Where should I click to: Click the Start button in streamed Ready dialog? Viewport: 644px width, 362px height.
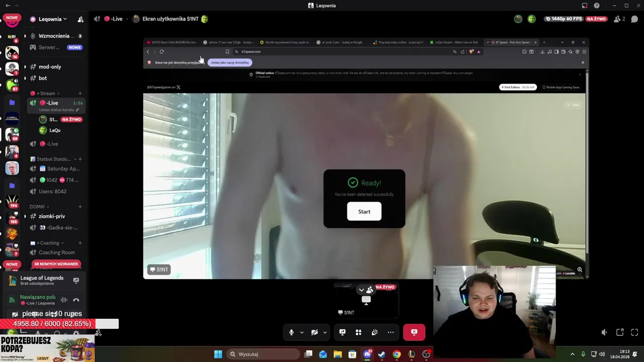364,212
